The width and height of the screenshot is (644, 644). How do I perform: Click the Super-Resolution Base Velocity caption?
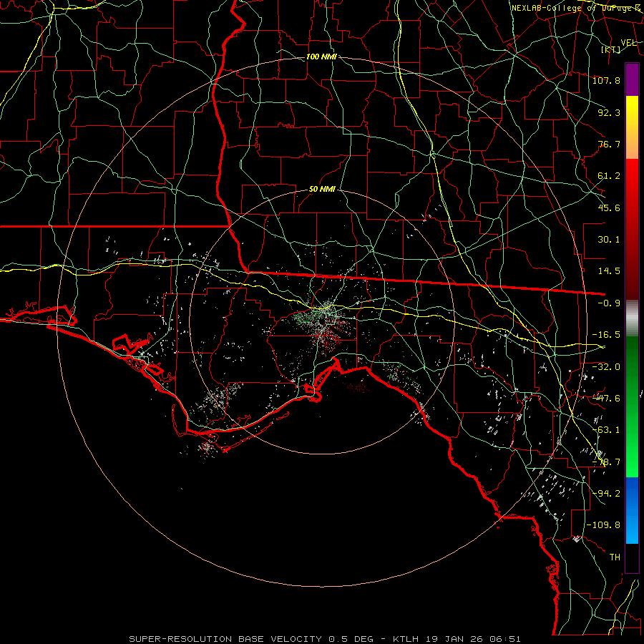(324, 639)
